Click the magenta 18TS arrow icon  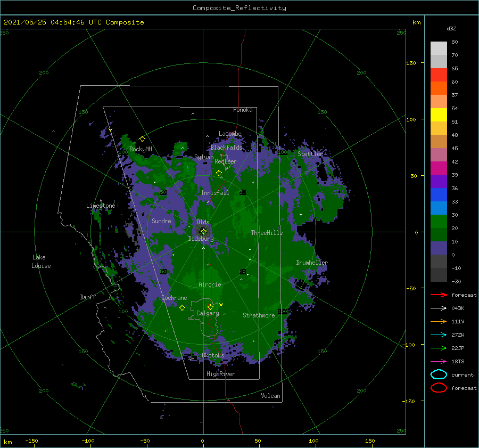[x=439, y=362]
